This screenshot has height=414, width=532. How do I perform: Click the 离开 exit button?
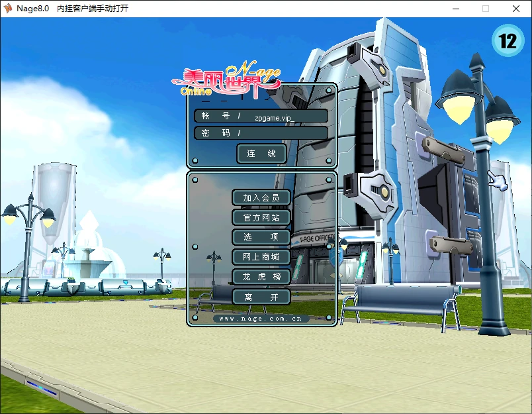point(261,297)
